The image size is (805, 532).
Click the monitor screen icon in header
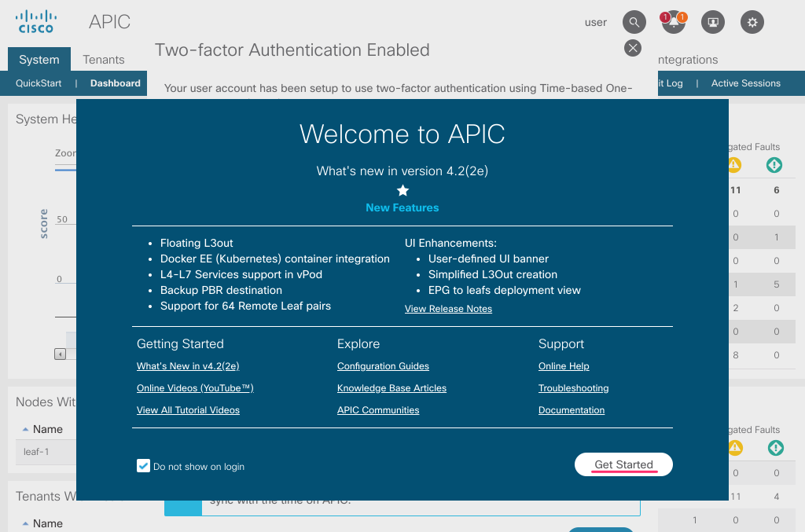tap(712, 22)
